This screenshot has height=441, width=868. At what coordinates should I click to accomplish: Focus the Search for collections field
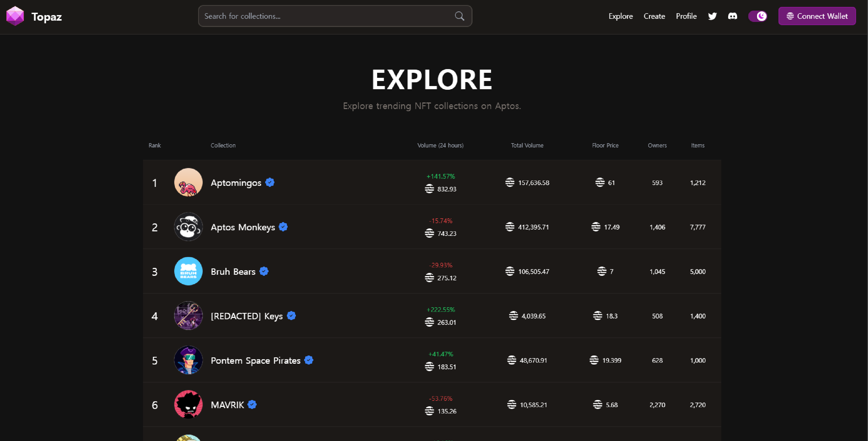335,16
